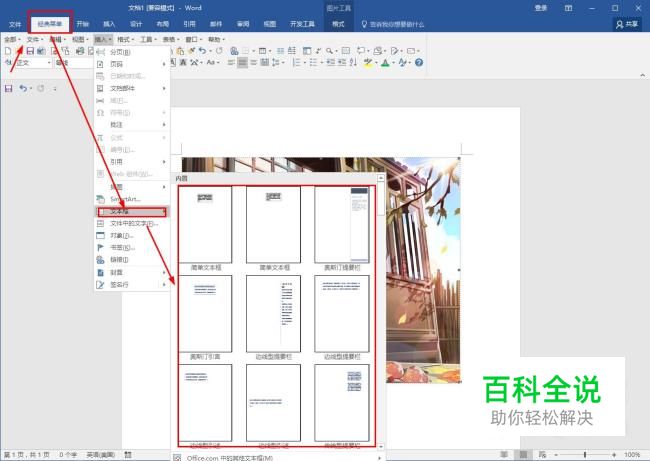Screen dimensions: 650x461
Task: Click the text highlight color icon
Action: pyautogui.click(x=367, y=63)
